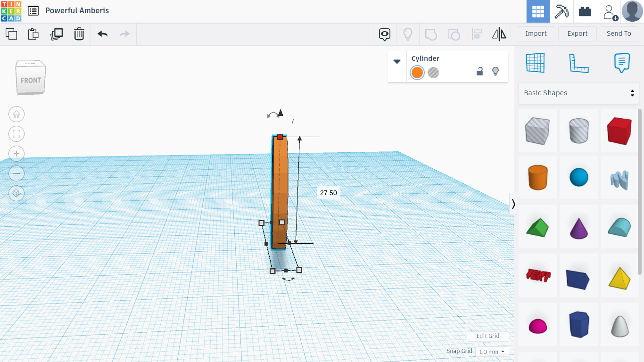Open the Blocks pickaxe mode
The image size is (644, 362).
pos(561,11)
